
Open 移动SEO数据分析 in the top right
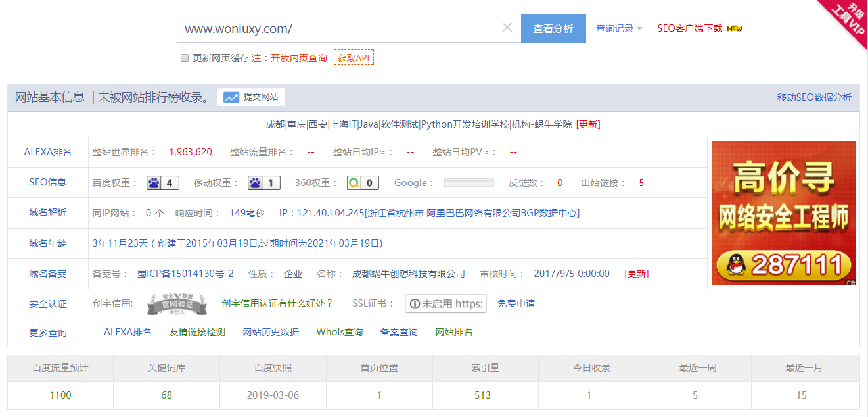pyautogui.click(x=813, y=97)
